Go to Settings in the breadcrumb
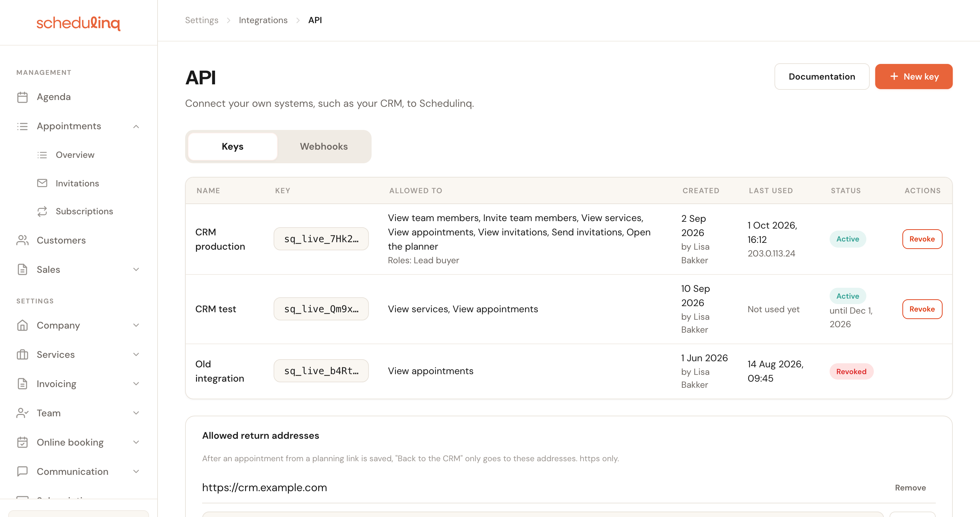Screen dimensions: 980x517 (202, 20)
